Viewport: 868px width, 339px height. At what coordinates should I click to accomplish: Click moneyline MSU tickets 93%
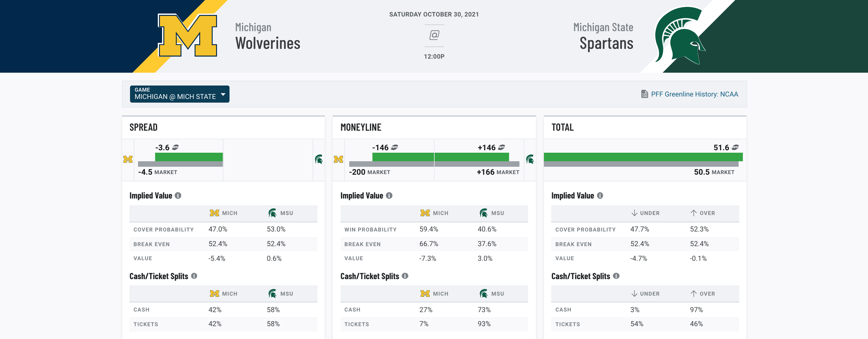[x=484, y=324]
